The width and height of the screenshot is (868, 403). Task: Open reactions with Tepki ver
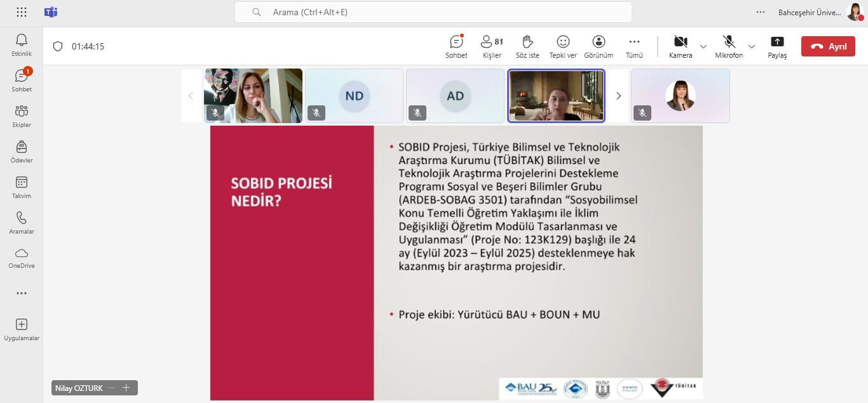coord(562,46)
